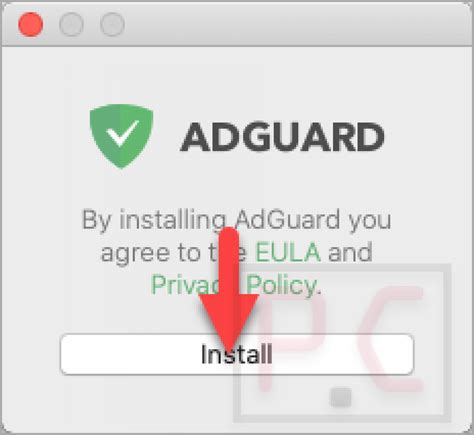Click the "agree to the" text line
Viewport: 474px width, 435px height.
pos(173,253)
